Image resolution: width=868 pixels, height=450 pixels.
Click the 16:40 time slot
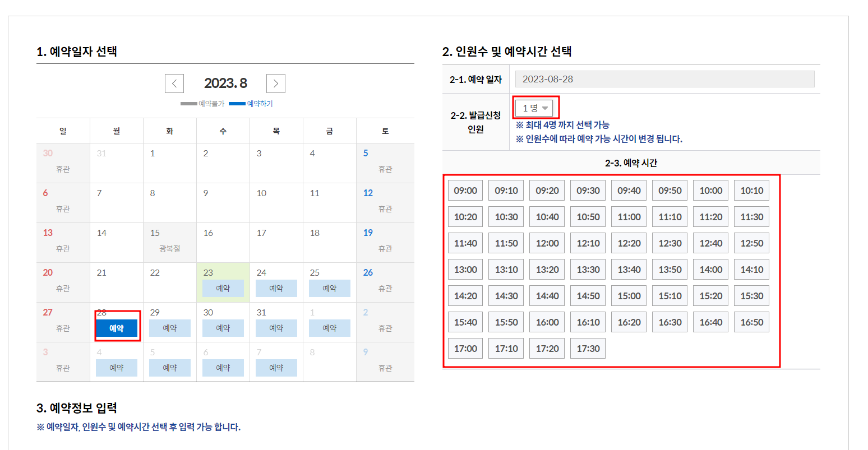pyautogui.click(x=710, y=322)
